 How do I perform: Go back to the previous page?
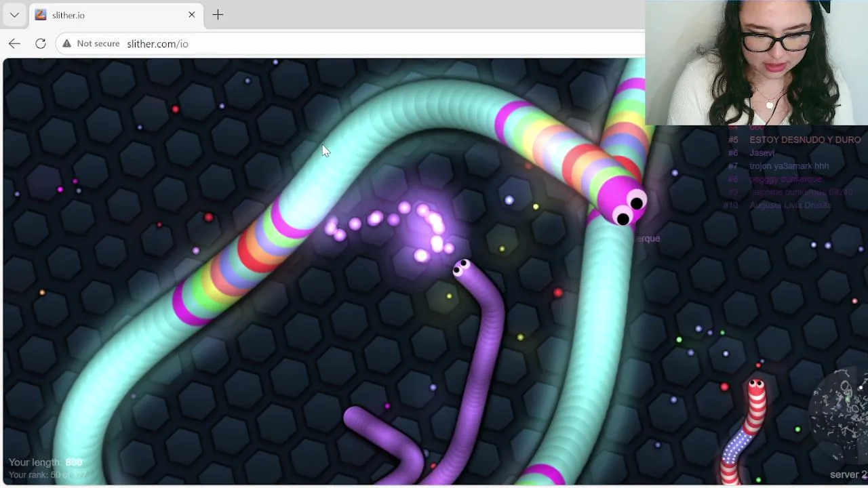[x=14, y=43]
